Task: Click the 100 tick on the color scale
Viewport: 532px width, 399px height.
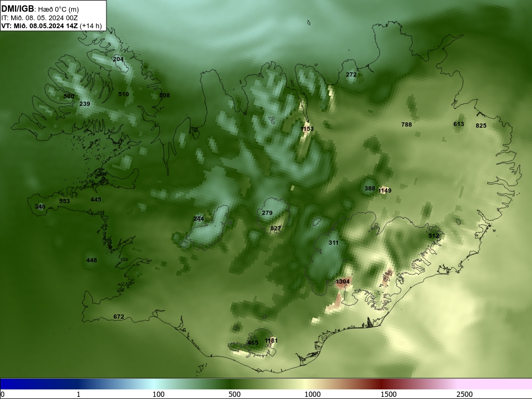Action: (x=159, y=394)
